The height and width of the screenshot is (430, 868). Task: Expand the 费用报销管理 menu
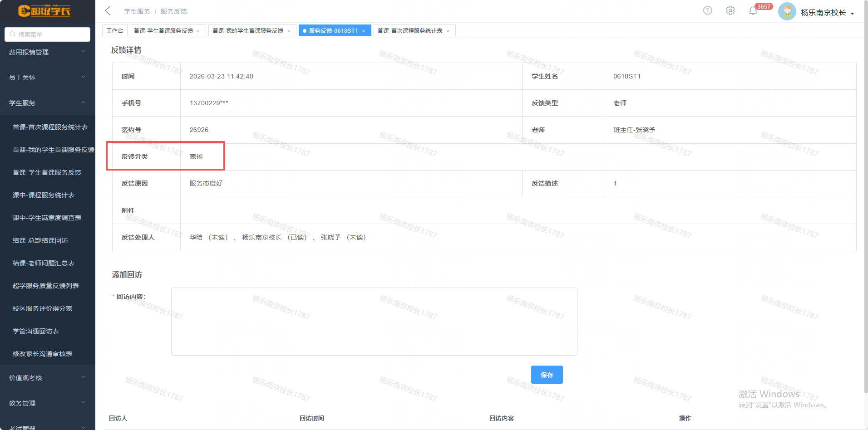(47, 52)
